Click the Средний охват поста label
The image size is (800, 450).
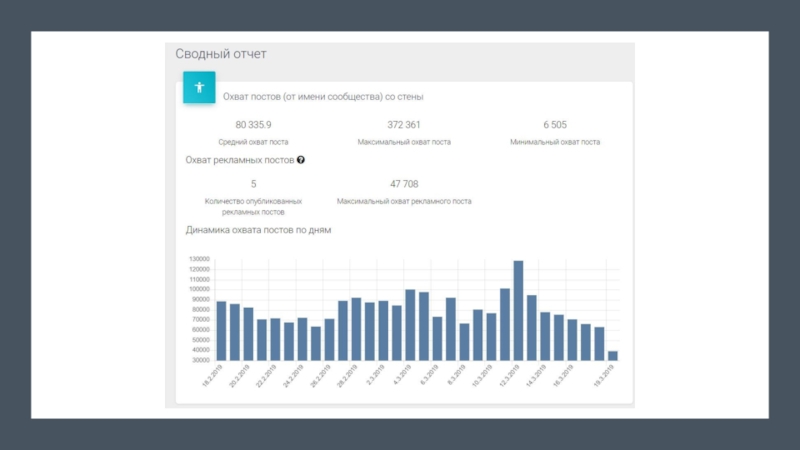click(x=253, y=142)
